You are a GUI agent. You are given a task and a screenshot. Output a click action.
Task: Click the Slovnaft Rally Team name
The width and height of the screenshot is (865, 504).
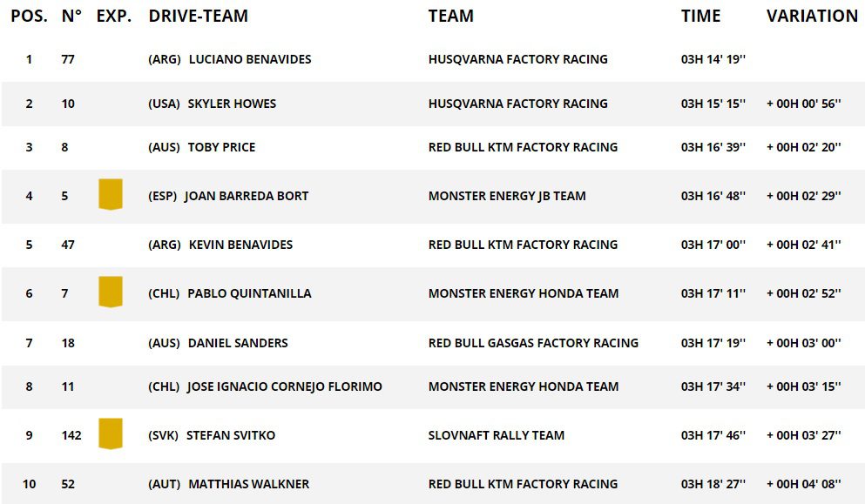[496, 435]
